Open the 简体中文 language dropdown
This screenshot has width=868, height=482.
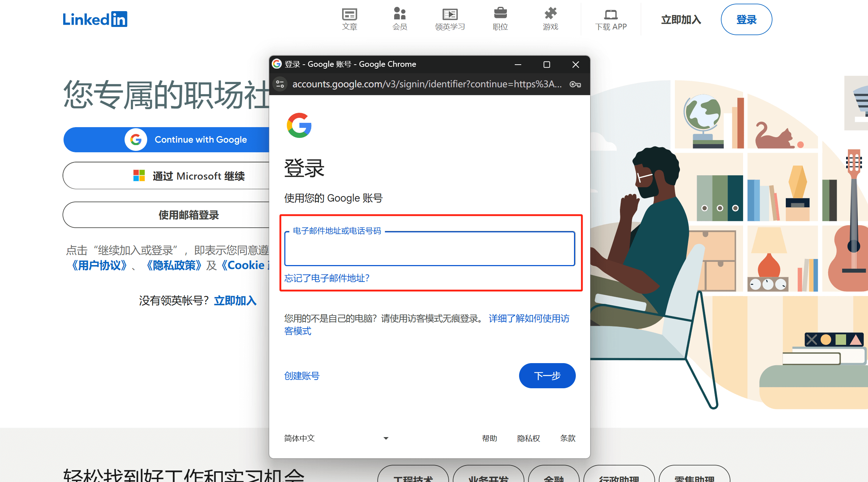pyautogui.click(x=336, y=438)
